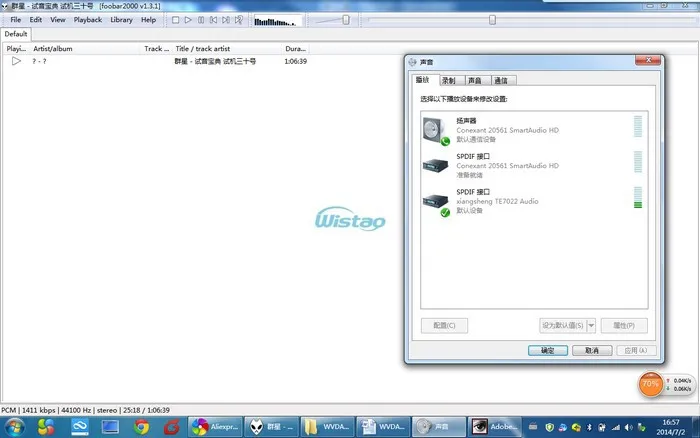Screen dimensions: 700x438
Task: Click the spectrum visualization in toolbar
Action: pyautogui.click(x=278, y=21)
